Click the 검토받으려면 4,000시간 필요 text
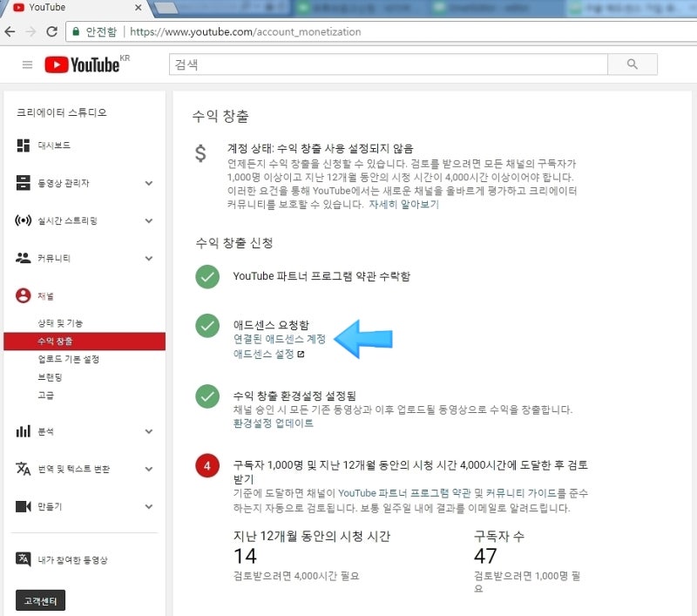697x616 pixels. click(x=296, y=576)
